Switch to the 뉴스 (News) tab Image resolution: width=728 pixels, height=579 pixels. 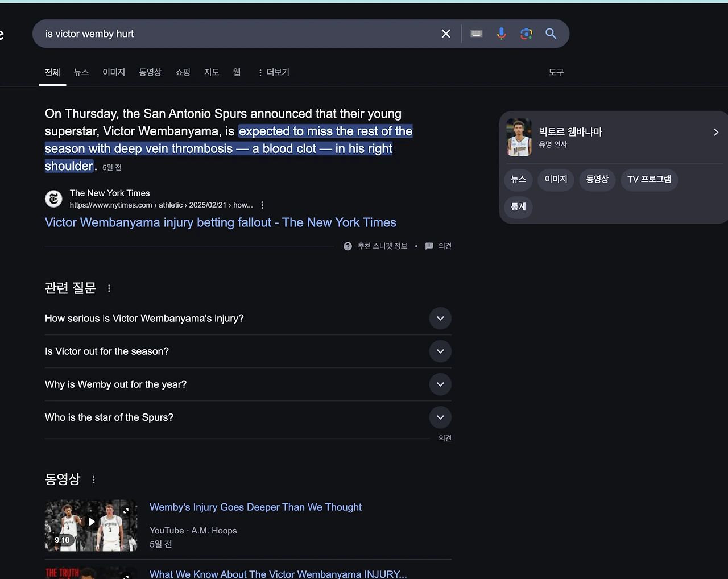81,72
